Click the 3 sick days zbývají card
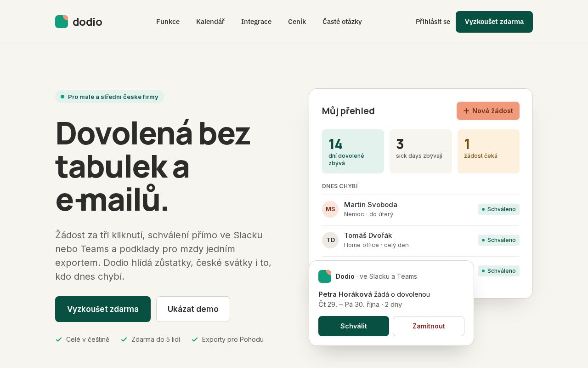Image resolution: width=588 pixels, height=368 pixels. click(x=421, y=151)
